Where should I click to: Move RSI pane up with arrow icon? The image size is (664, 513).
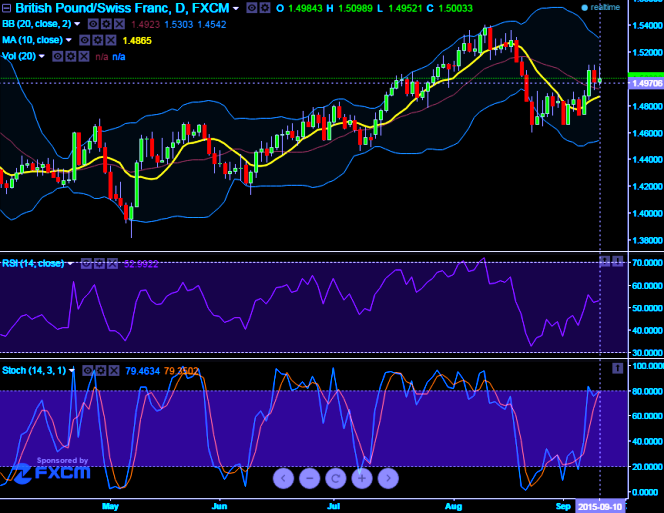point(605,261)
